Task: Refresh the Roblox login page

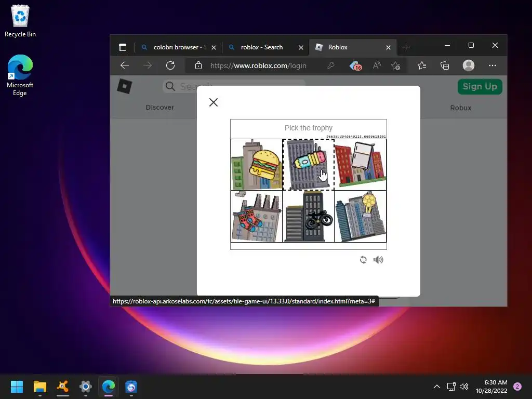Action: 170,65
